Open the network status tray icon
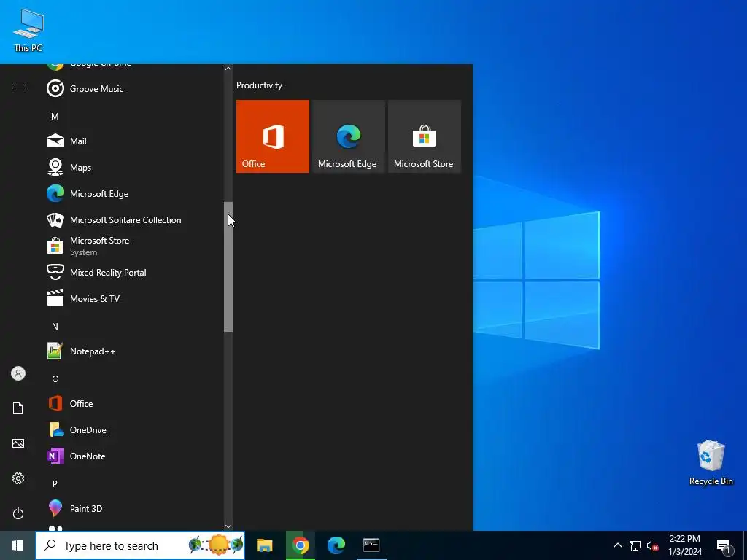This screenshot has width=747, height=560. (x=635, y=545)
